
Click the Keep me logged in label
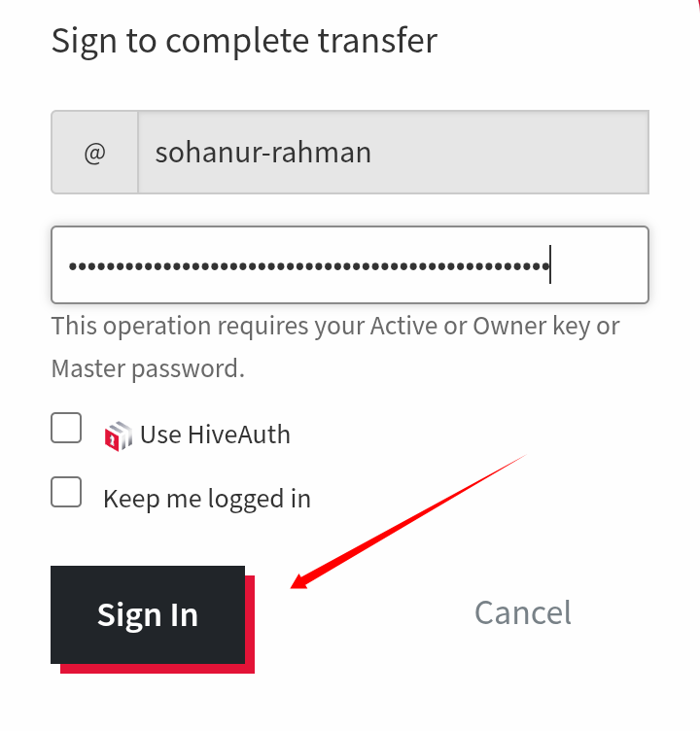207,499
